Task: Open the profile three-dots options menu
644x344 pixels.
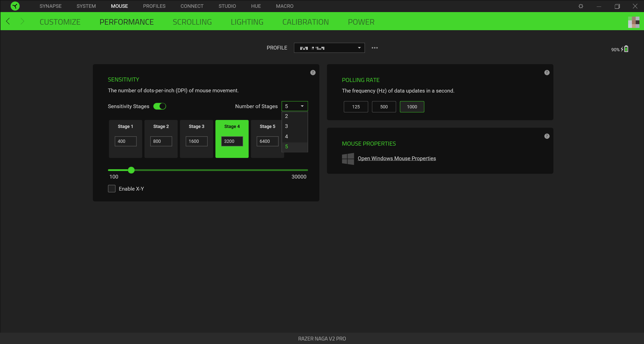Action: (x=374, y=48)
